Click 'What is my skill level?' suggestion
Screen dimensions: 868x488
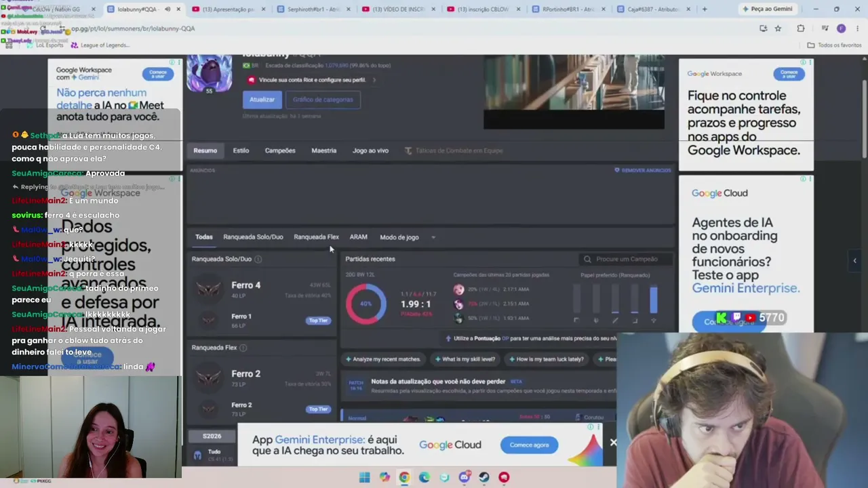coord(465,359)
